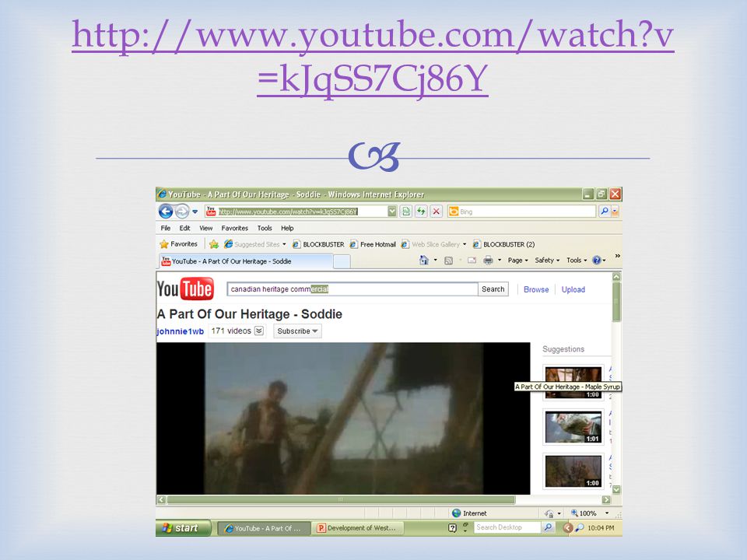The image size is (747, 560).
Task: Open the first BLOCKBUSTER favorite link
Action: [x=317, y=244]
